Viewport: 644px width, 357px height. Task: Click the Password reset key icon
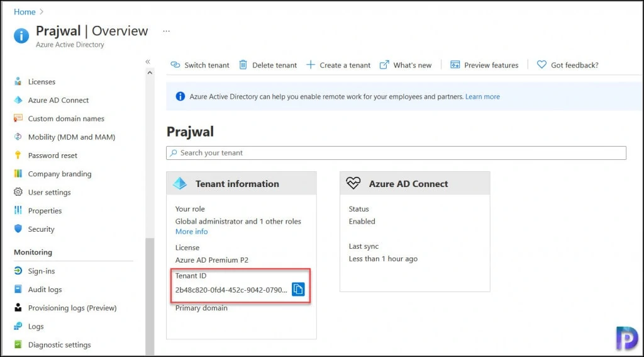click(18, 155)
